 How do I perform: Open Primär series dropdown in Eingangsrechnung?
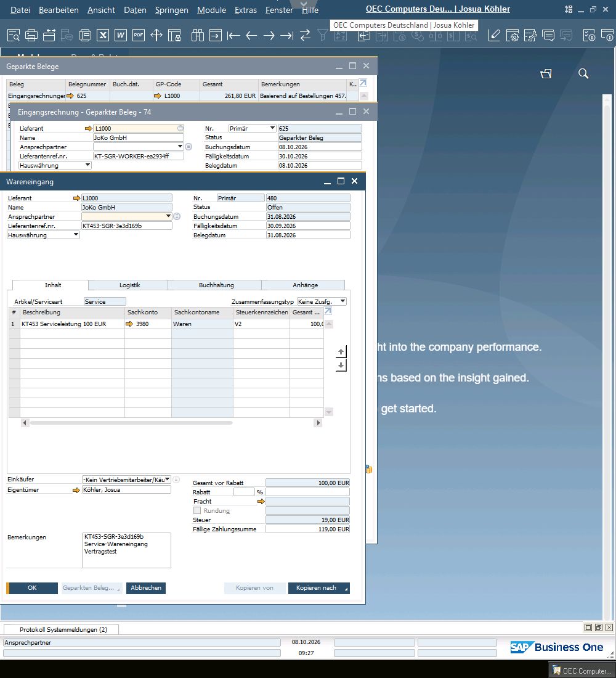[272, 128]
